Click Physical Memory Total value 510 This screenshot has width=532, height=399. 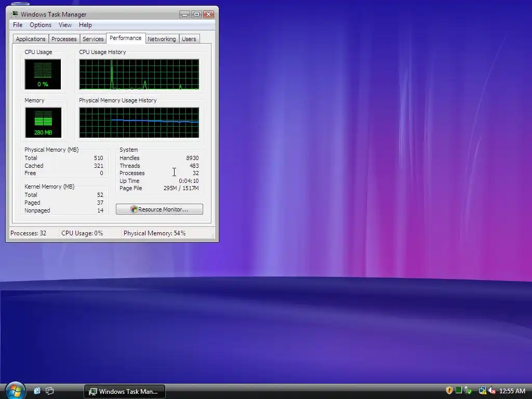(98, 158)
